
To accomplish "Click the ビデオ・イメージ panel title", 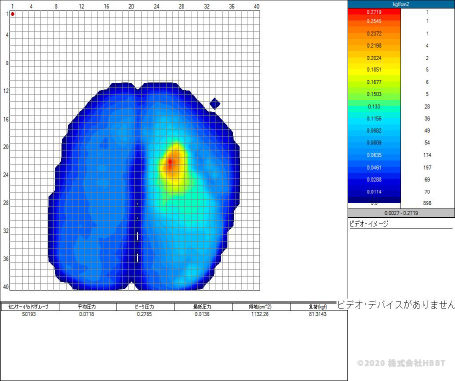I will 369,224.
